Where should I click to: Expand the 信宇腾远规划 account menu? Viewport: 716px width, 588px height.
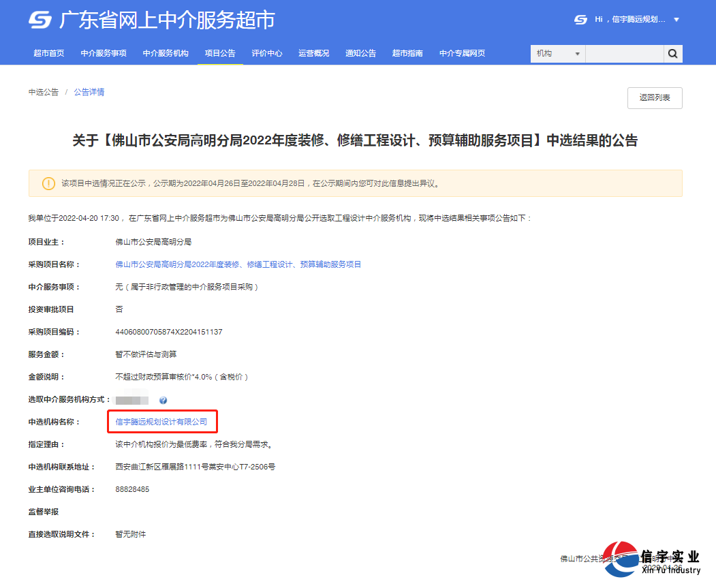pos(637,20)
